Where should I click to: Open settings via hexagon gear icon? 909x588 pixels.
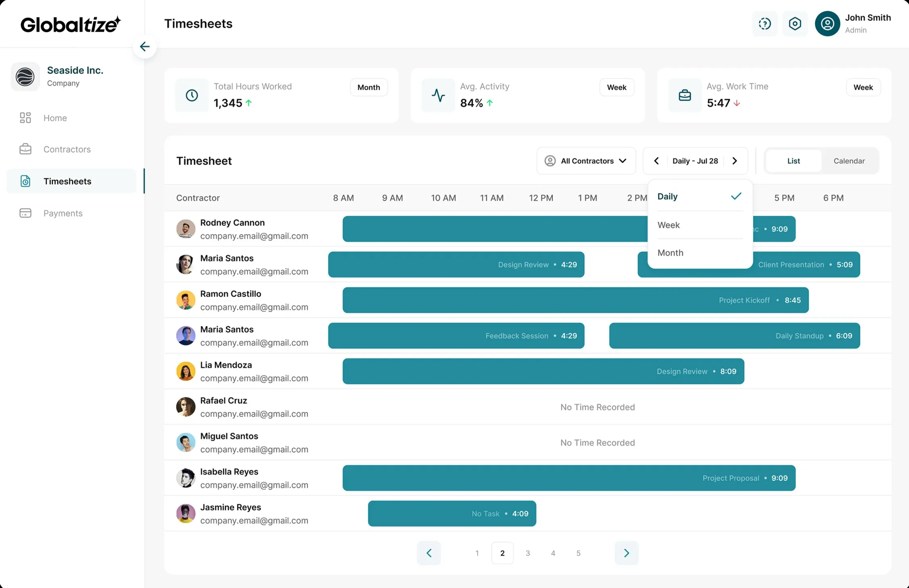tap(795, 24)
